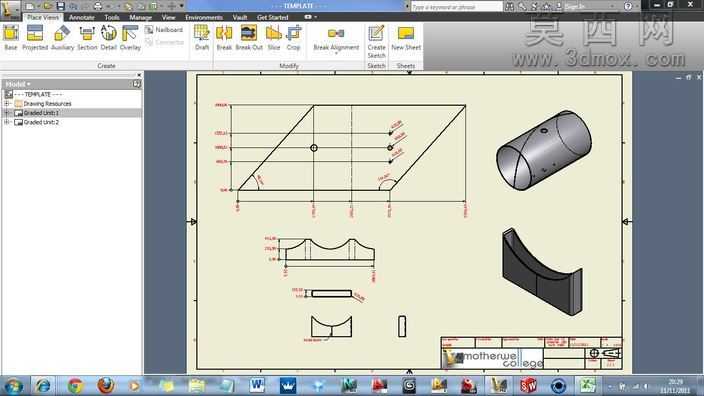Open the Tools ribbon tab
This screenshot has width=704, height=396.
[x=112, y=17]
